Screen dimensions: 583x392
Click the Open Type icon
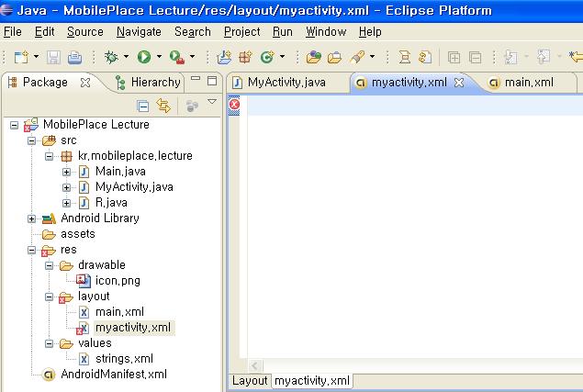pos(313,57)
